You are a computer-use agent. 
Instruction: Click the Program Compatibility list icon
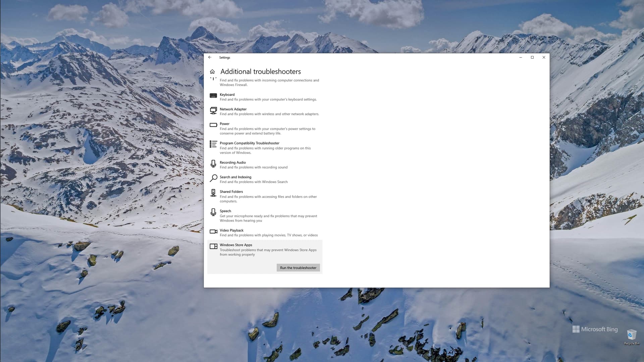213,144
